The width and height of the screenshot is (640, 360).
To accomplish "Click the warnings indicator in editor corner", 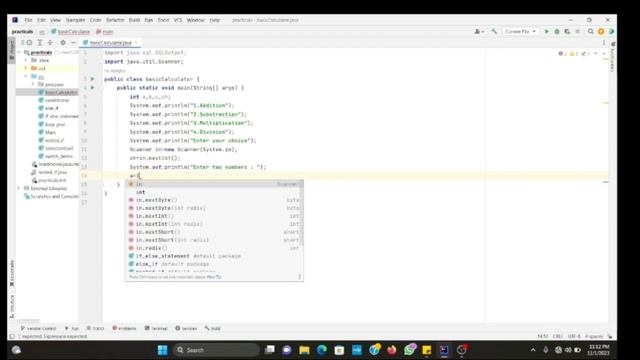I will [x=574, y=53].
